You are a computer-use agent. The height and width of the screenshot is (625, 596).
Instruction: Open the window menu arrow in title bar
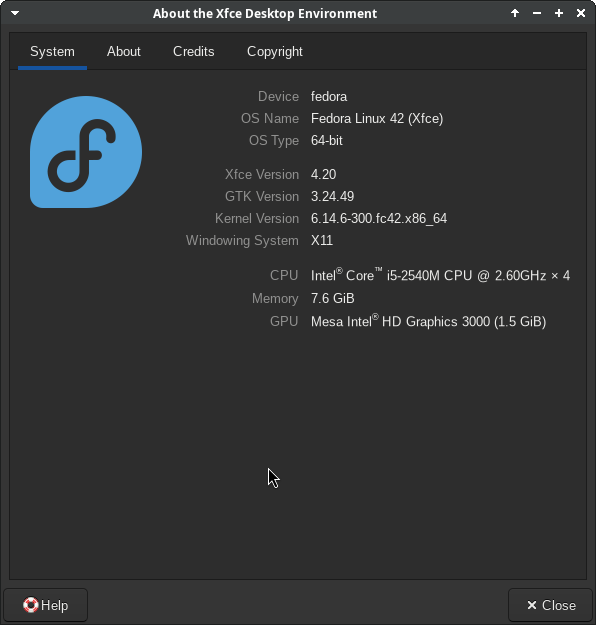15,13
